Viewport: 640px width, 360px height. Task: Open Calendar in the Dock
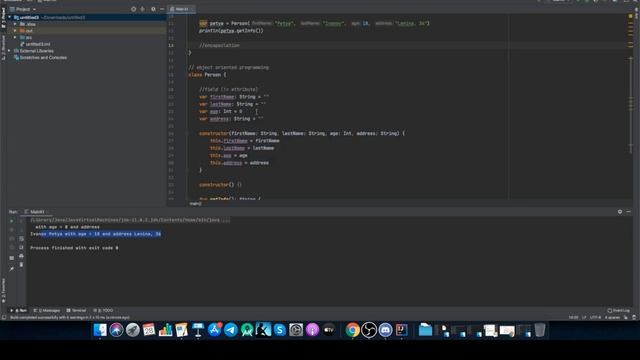coord(149,330)
